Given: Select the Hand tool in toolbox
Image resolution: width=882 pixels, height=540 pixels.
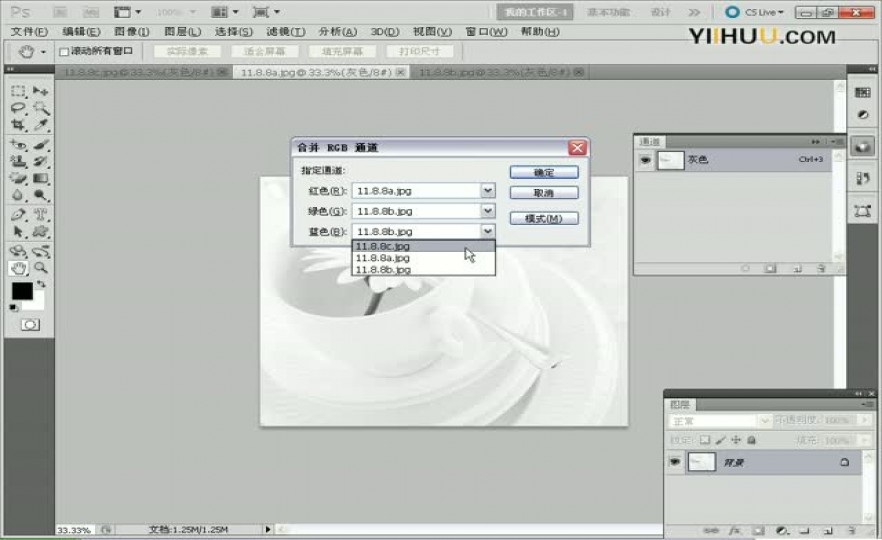Looking at the screenshot, I should click(x=18, y=268).
